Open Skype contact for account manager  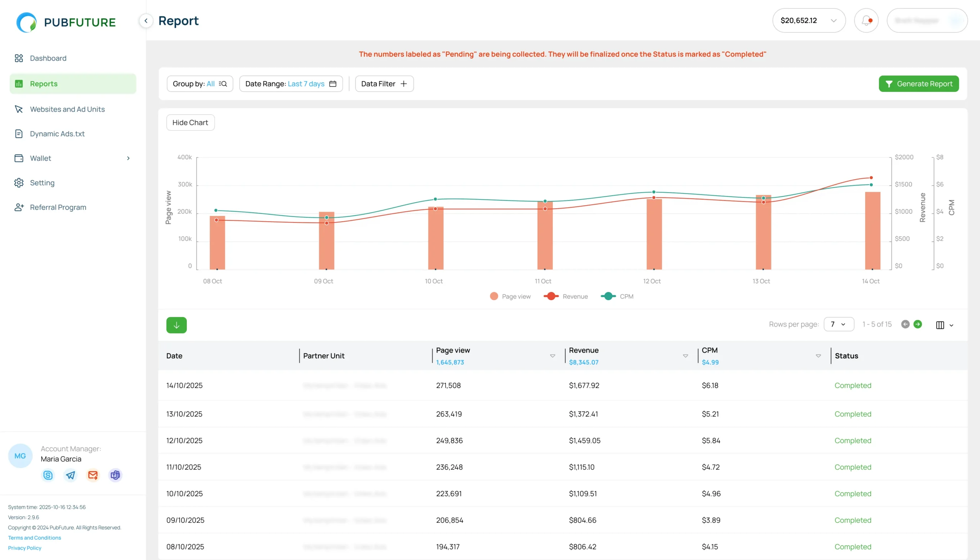[48, 475]
